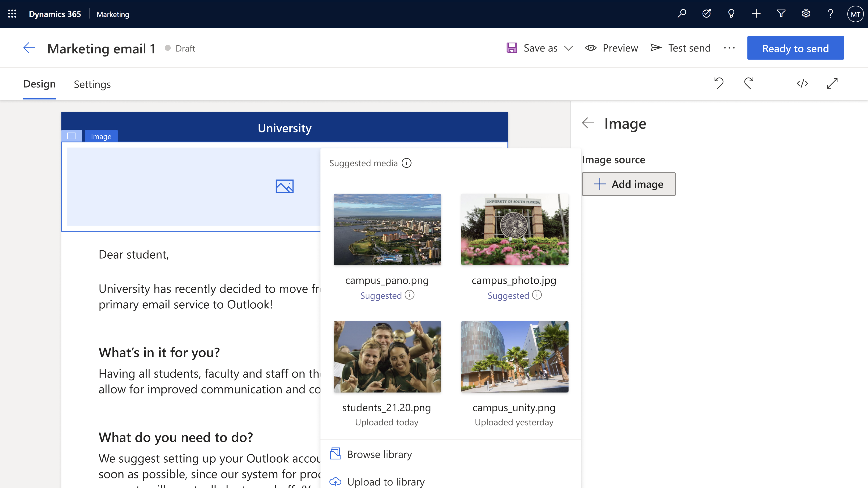Click the redo arrow icon

pos(749,83)
